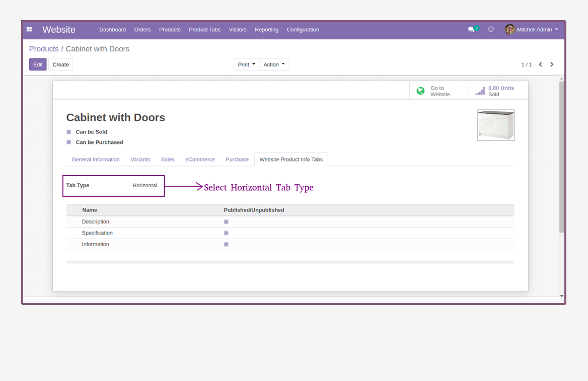This screenshot has height=381, width=588.
Task: Open the activities clock icon
Action: coord(491,29)
